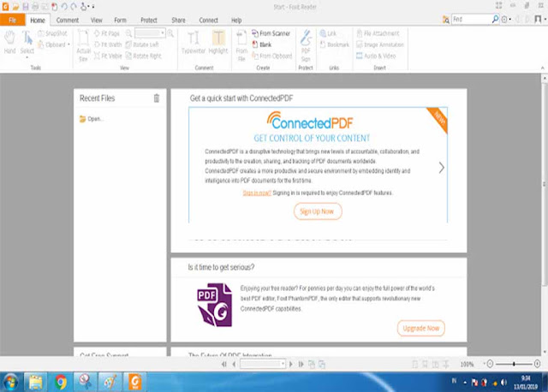The image size is (548, 392).
Task: Select the Typewriter tool
Action: point(194,42)
